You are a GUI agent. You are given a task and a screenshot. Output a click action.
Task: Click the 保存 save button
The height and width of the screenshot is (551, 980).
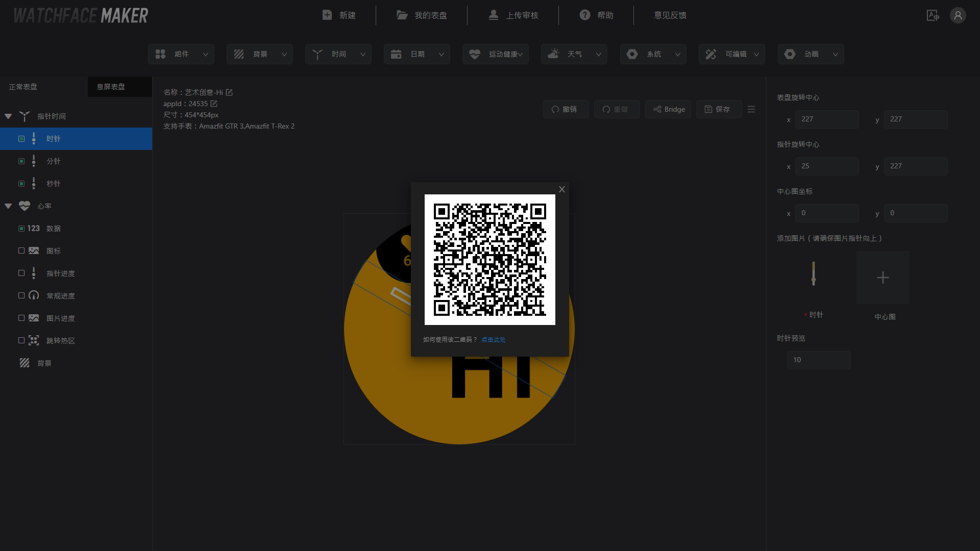pos(719,109)
